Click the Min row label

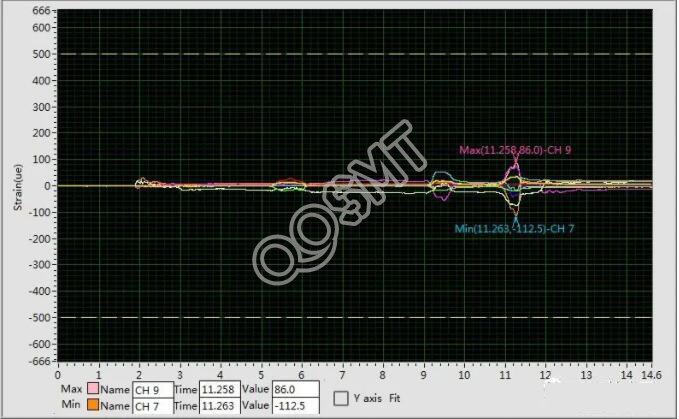point(71,404)
